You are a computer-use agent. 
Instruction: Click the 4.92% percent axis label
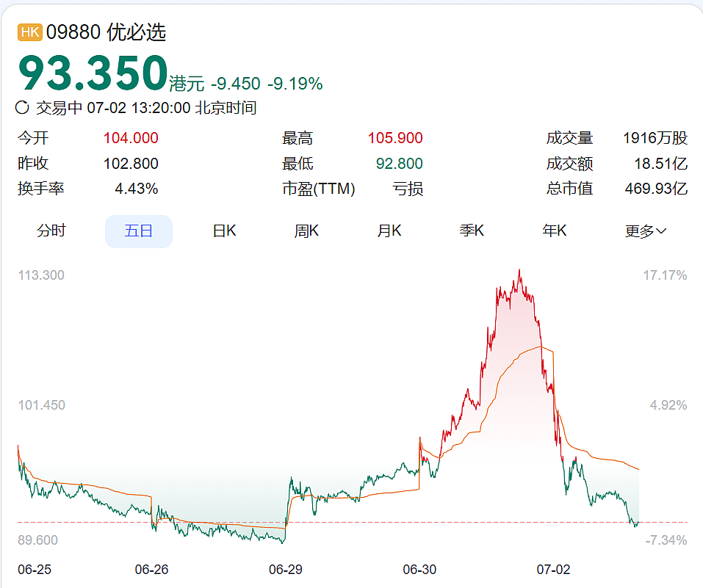pyautogui.click(x=668, y=405)
